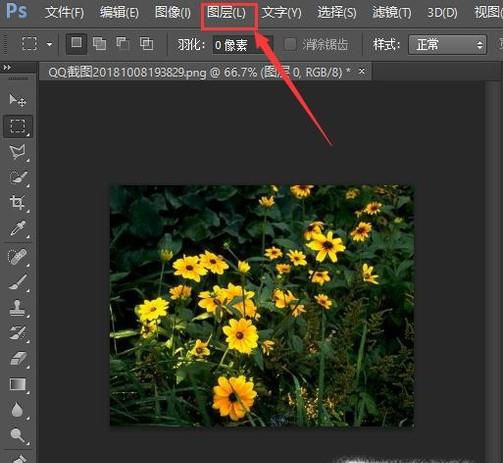Choose New Selection mode button
Screen dimensions: 503x463
(77, 43)
